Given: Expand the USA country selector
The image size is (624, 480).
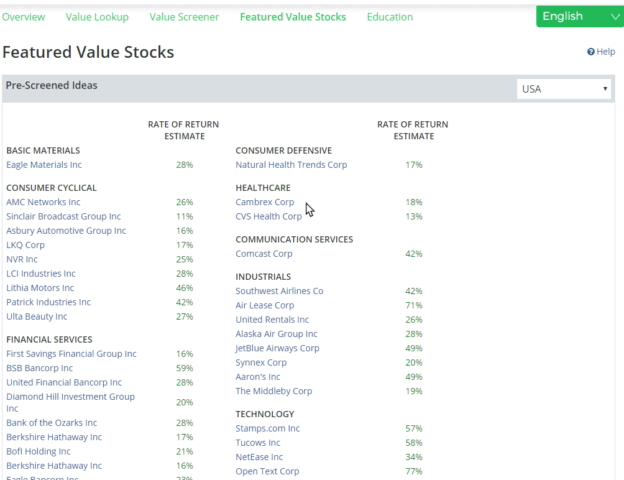Looking at the screenshot, I should coord(564,89).
